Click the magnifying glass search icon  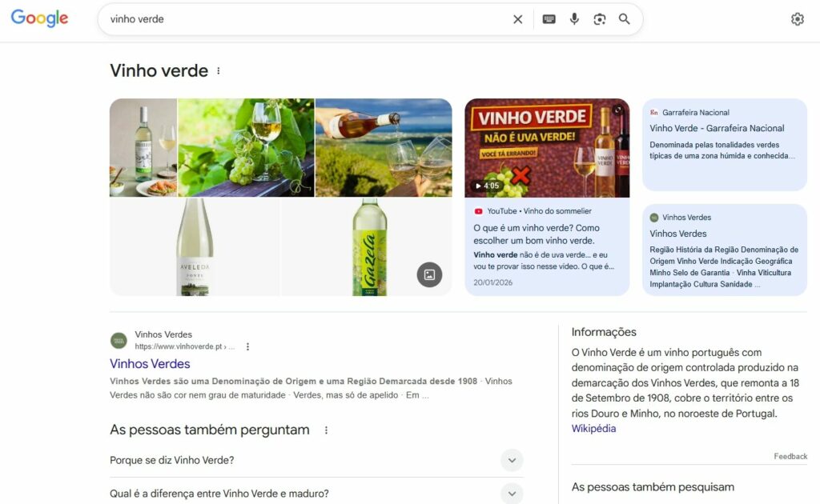click(x=625, y=18)
